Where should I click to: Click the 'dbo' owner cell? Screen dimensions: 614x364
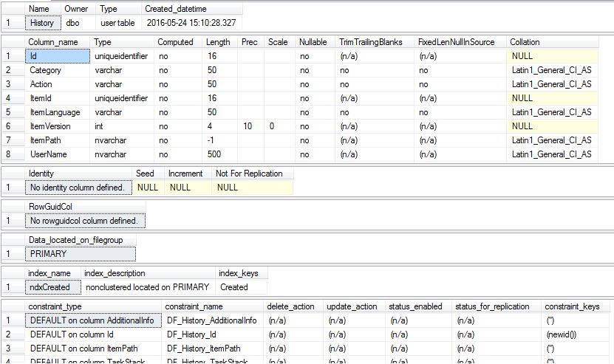click(x=78, y=23)
